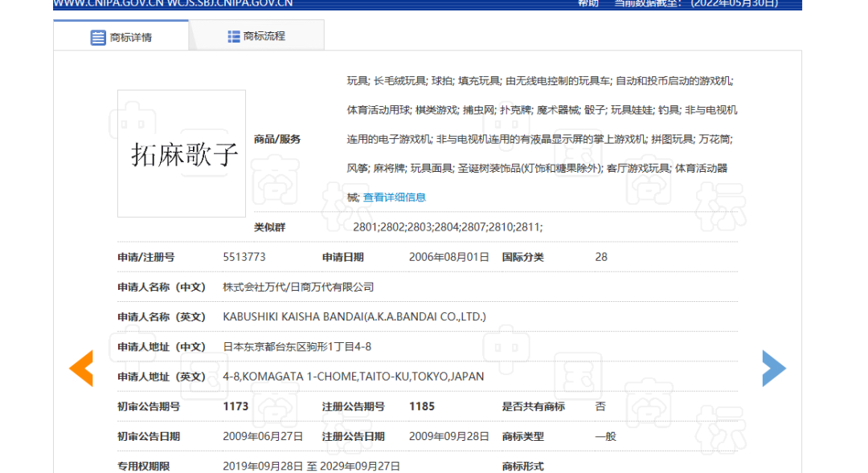Select preliminary announcement issue 1173

point(235,406)
